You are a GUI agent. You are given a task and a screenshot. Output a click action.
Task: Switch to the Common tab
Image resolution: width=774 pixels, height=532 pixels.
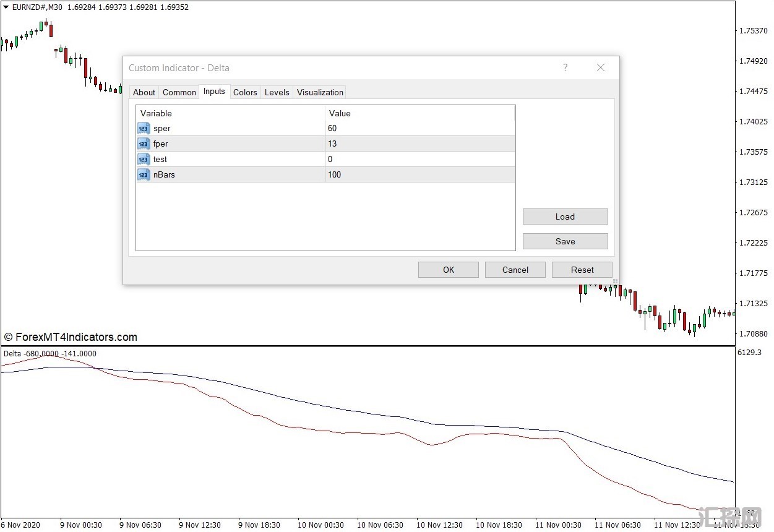click(x=179, y=92)
